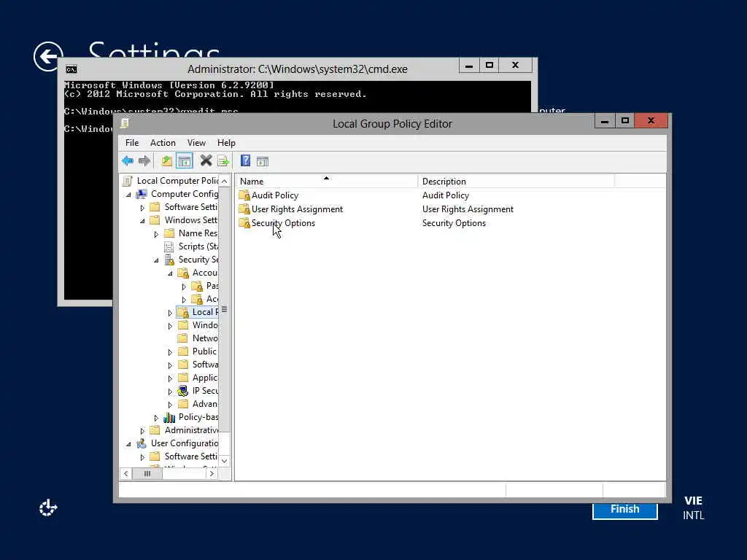Click the Ease of Access icon
Screen dimensions: 747x560
point(48,508)
